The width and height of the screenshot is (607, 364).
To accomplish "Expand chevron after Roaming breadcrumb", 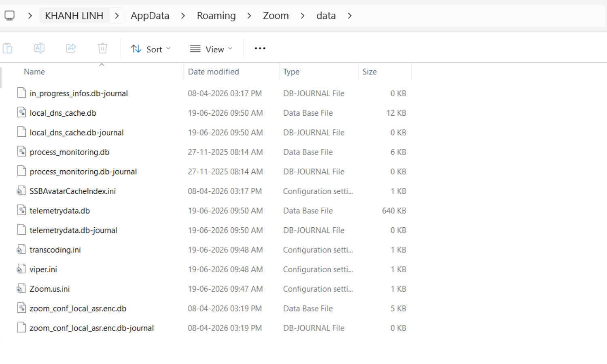I will [x=249, y=16].
